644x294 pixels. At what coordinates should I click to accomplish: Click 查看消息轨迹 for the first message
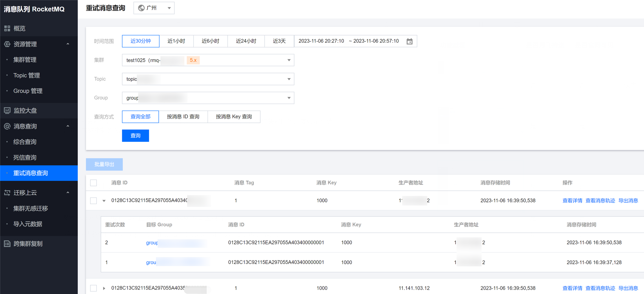pyautogui.click(x=600, y=200)
